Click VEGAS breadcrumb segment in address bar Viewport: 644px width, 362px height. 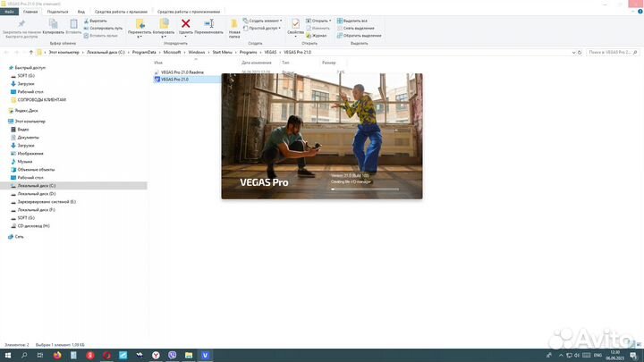tap(270, 52)
